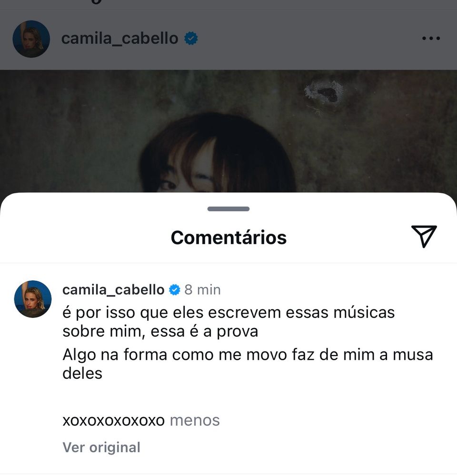Tap the paper plane share icon
The width and height of the screenshot is (457, 476).
[424, 236]
